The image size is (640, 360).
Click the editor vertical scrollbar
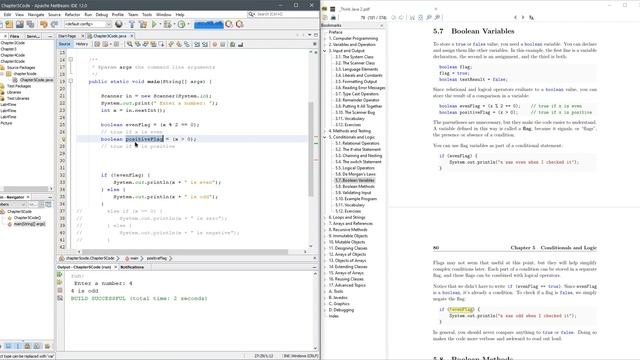coord(311,149)
